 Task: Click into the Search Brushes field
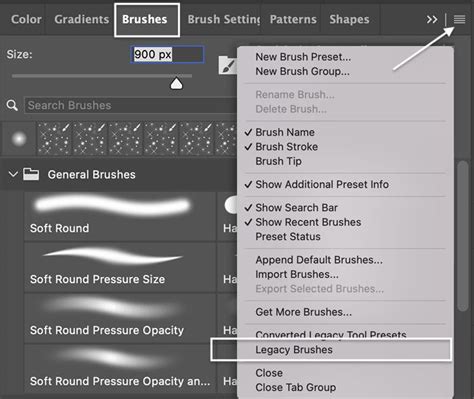[131, 106]
